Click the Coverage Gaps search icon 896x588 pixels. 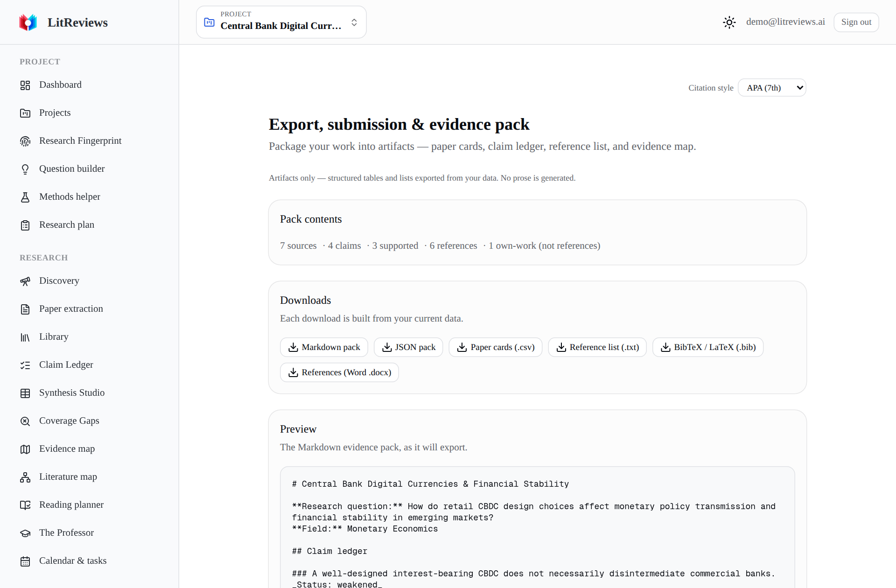coord(25,421)
